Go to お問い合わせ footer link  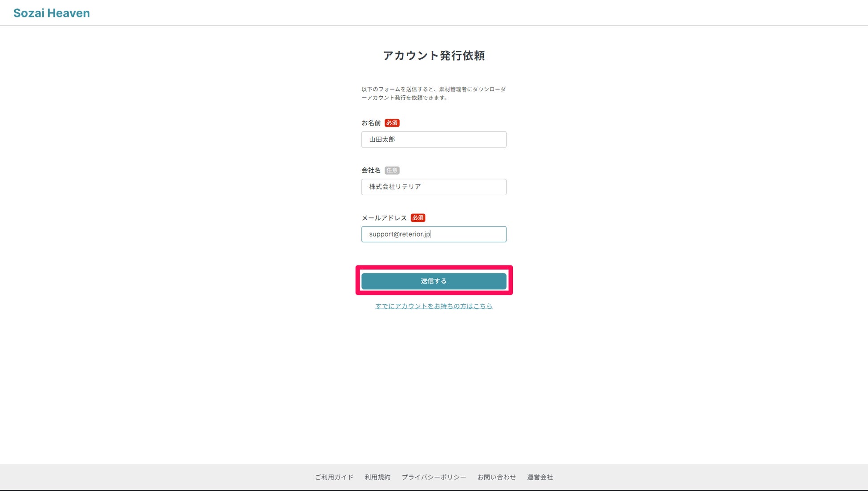(496, 477)
